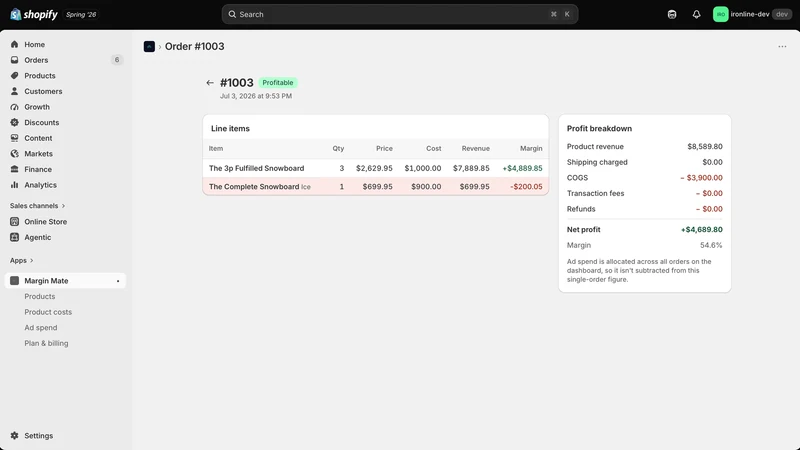Click the Agentic channel icon
The image size is (800, 450).
(x=14, y=237)
